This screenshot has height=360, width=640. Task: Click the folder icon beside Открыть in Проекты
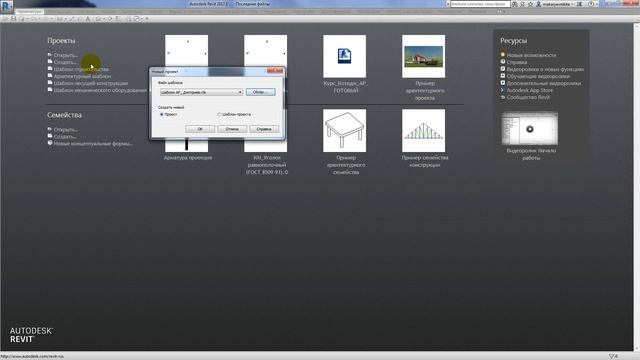50,54
